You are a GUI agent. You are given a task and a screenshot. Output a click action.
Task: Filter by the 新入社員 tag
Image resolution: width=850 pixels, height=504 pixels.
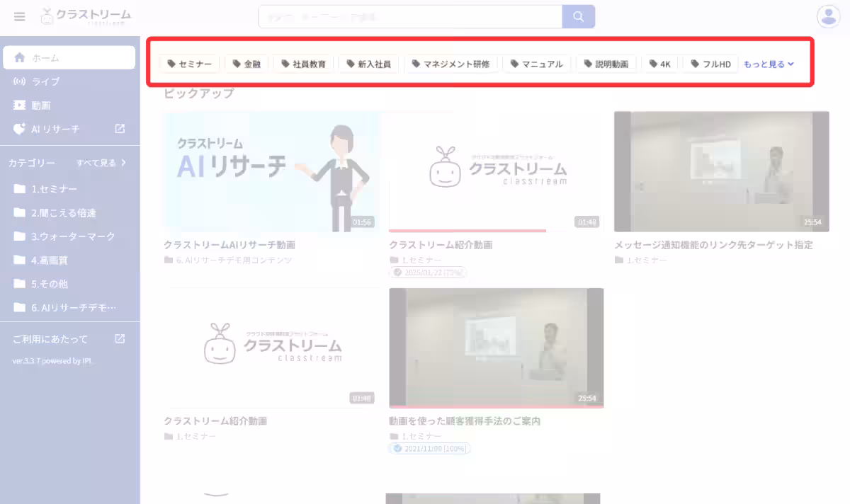pos(368,64)
